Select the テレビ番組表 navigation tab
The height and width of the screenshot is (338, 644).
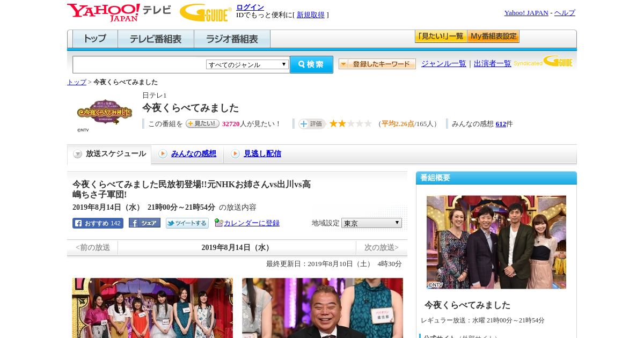(156, 39)
